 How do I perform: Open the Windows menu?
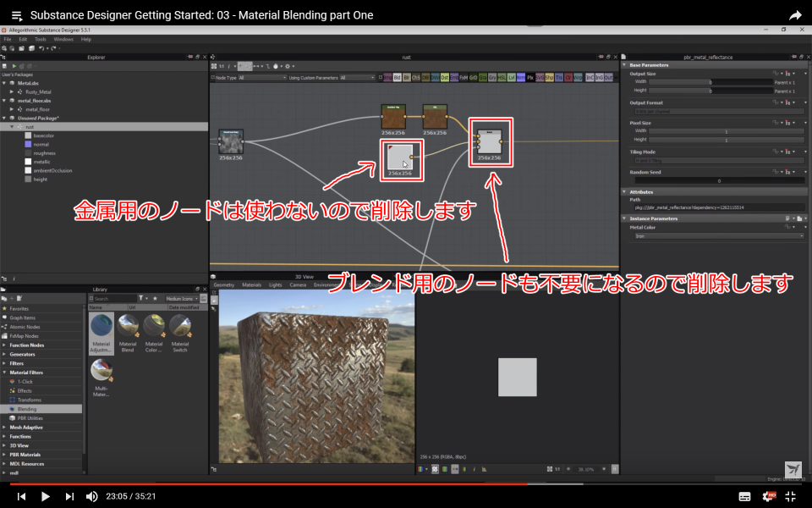pos(63,40)
